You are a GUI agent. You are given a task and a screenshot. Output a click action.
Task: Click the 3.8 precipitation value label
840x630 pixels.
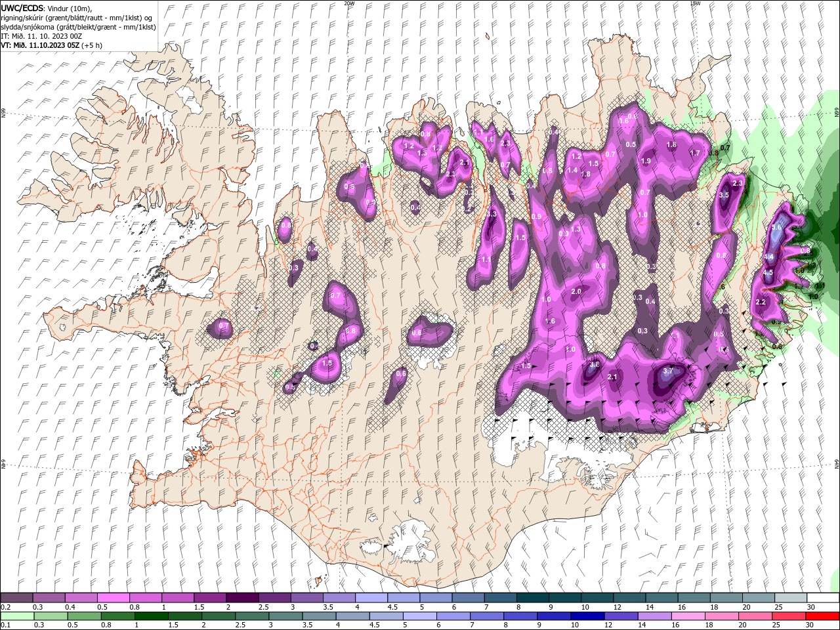click(595, 364)
